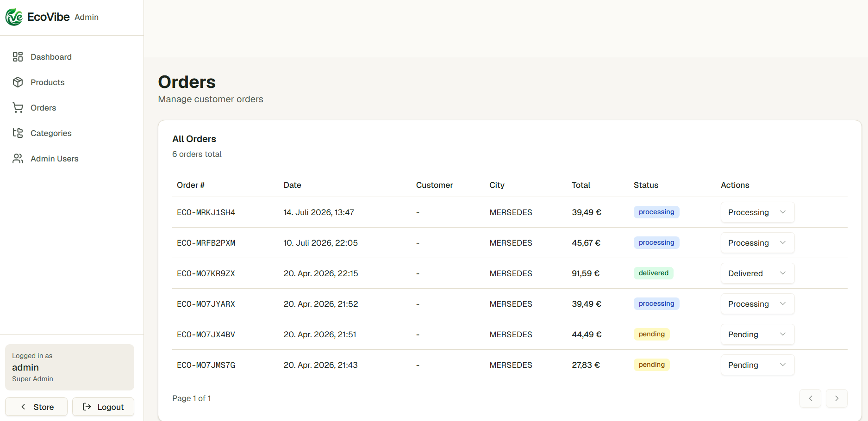868x421 pixels.
Task: Click the Categories tree icon
Action: (18, 133)
